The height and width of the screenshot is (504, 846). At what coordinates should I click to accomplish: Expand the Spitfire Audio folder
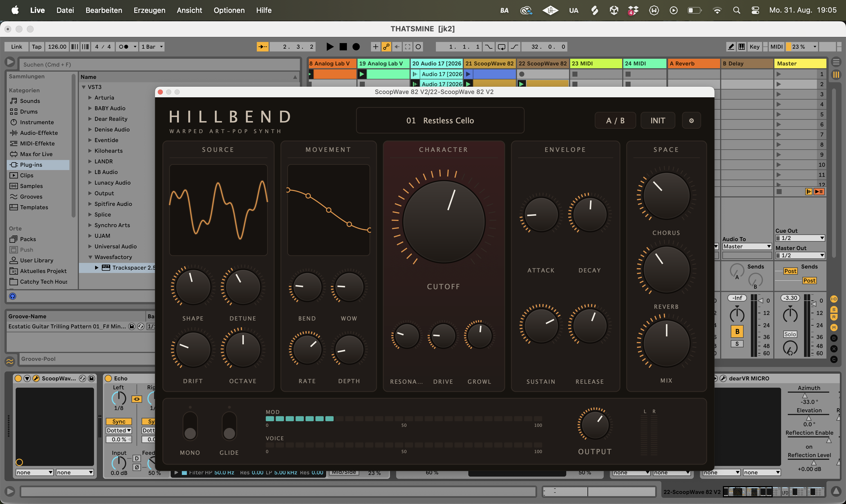90,204
